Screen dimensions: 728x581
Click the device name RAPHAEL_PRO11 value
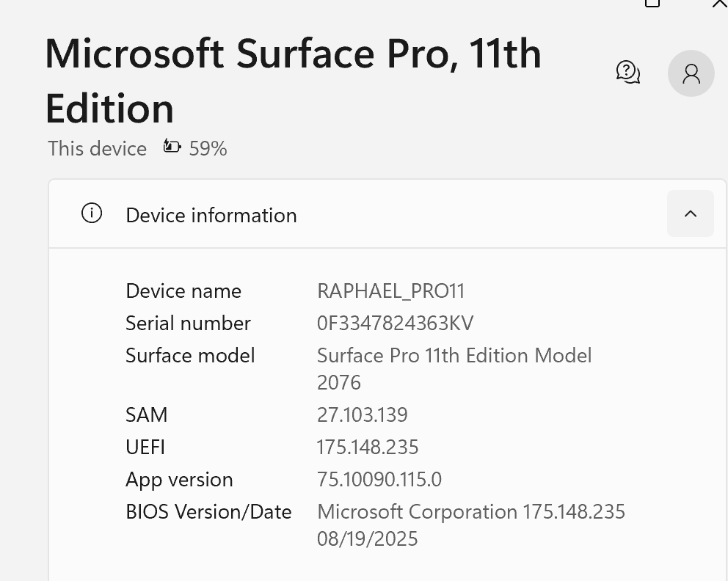point(390,291)
